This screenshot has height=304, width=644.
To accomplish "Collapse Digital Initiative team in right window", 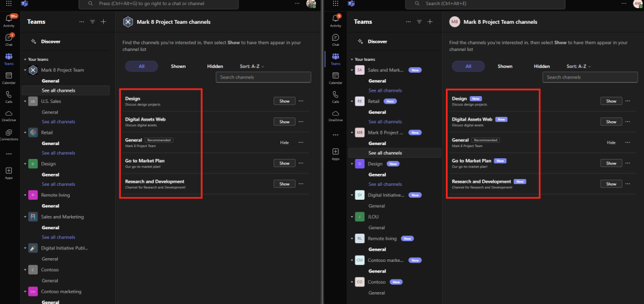I will tap(352, 195).
